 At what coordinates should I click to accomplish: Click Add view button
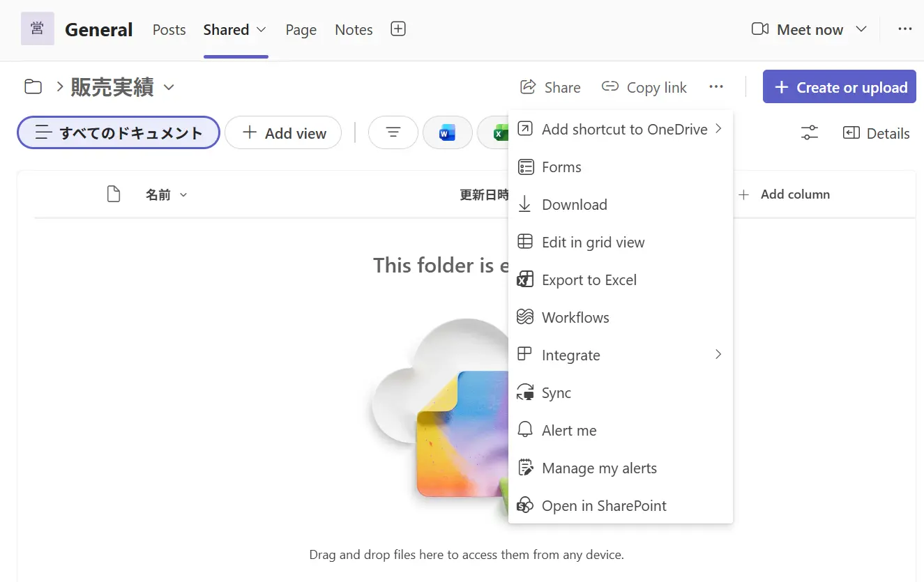283,132
